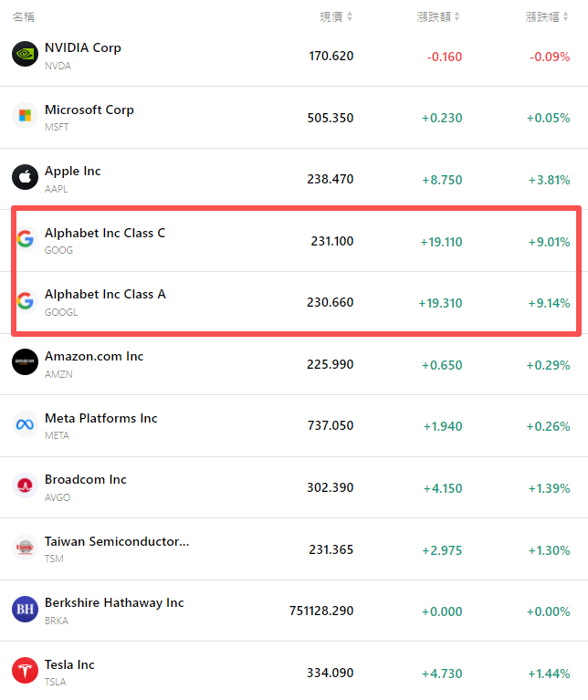Click the Amazon.com logo icon
The height and width of the screenshot is (700, 588).
point(25,362)
